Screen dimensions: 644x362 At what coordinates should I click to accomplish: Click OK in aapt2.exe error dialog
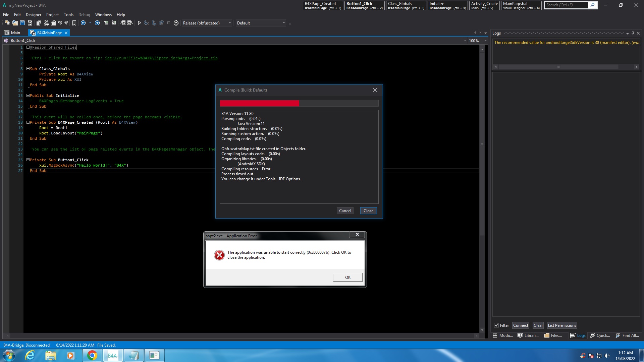click(x=347, y=277)
